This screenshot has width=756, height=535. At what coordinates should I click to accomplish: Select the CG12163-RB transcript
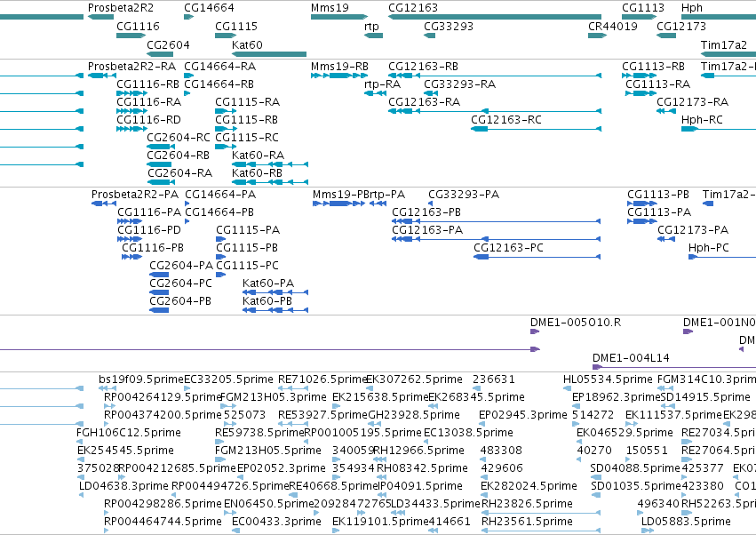[x=495, y=76]
